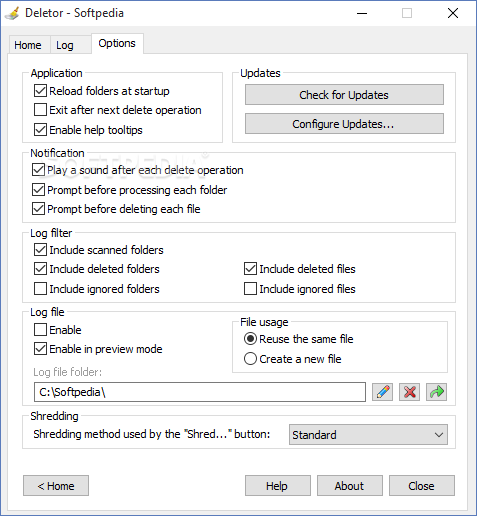Click the Deletor app icon in title bar

click(13, 13)
